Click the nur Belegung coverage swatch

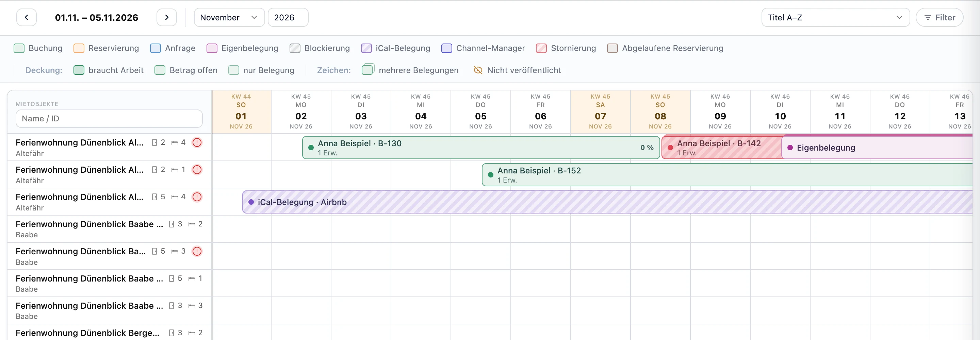point(233,70)
